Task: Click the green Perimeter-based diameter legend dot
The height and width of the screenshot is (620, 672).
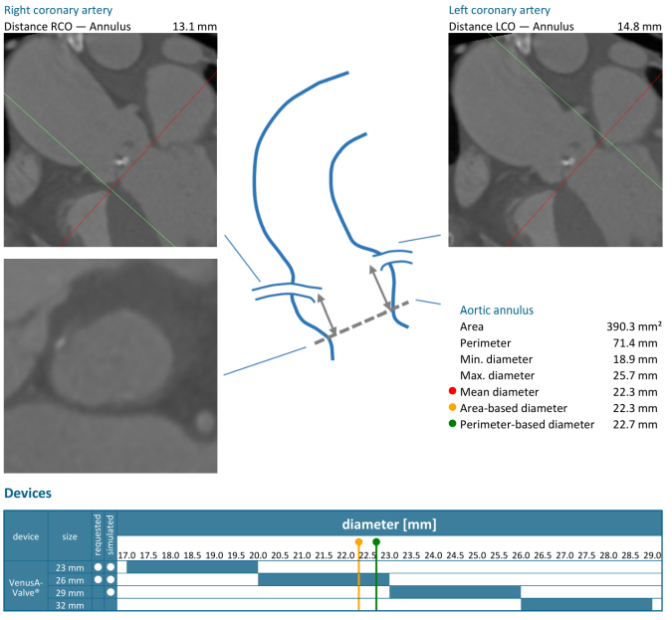Action: 451,424
